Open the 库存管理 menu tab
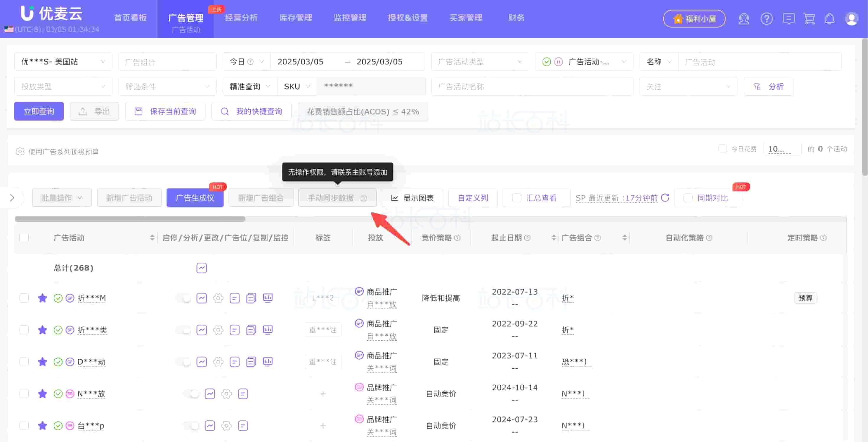The height and width of the screenshot is (442, 868). tap(296, 18)
